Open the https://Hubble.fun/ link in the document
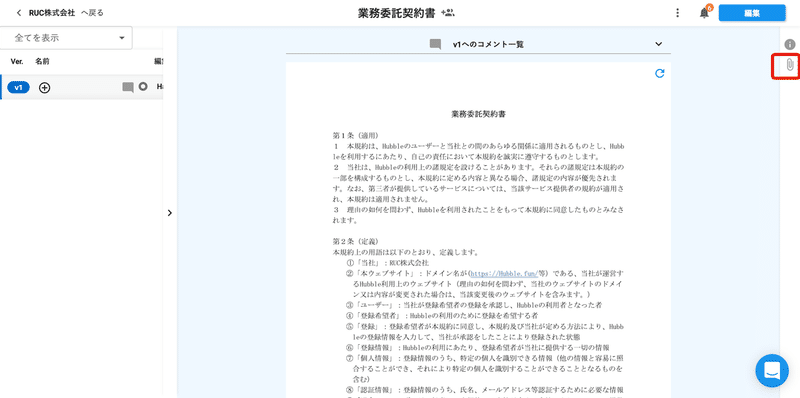This screenshot has width=800, height=398. point(504,273)
